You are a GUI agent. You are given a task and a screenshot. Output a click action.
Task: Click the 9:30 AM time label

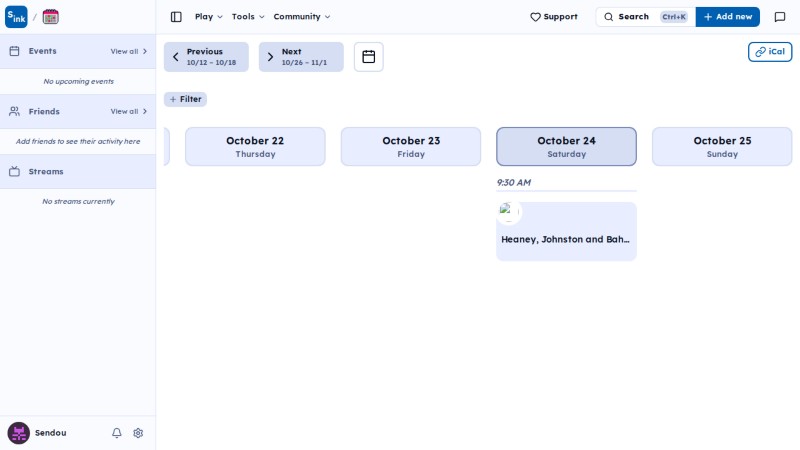tap(514, 183)
